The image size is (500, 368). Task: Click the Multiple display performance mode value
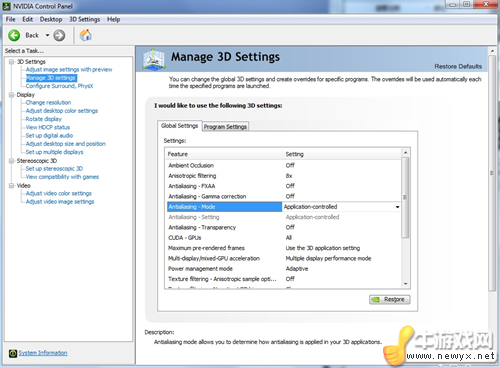(328, 258)
